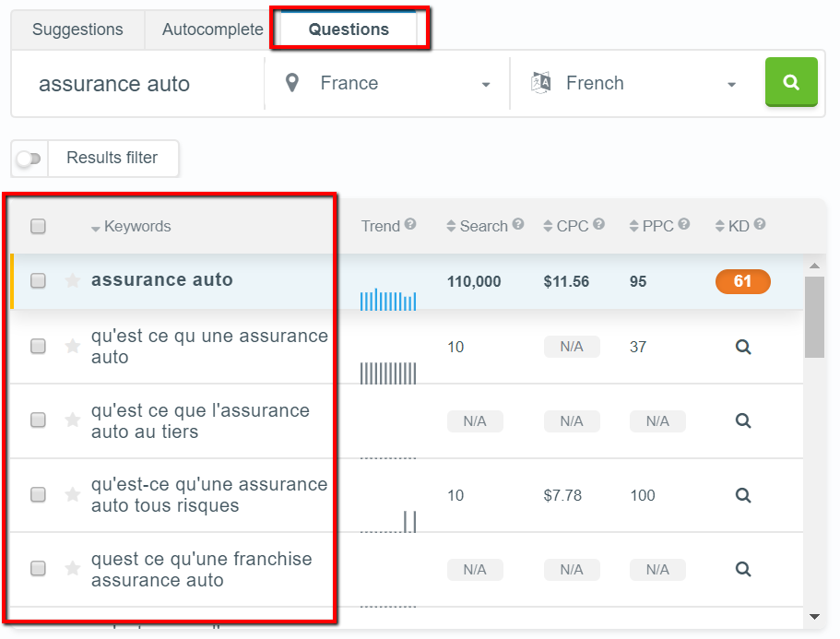This screenshot has width=840, height=639.
Task: Open Trend column help icon
Action: pos(410,224)
